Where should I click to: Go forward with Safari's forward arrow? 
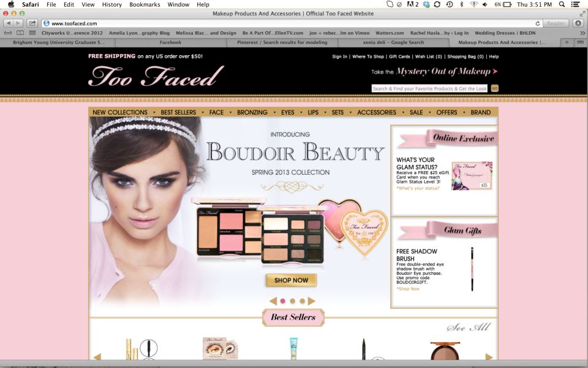[x=18, y=23]
